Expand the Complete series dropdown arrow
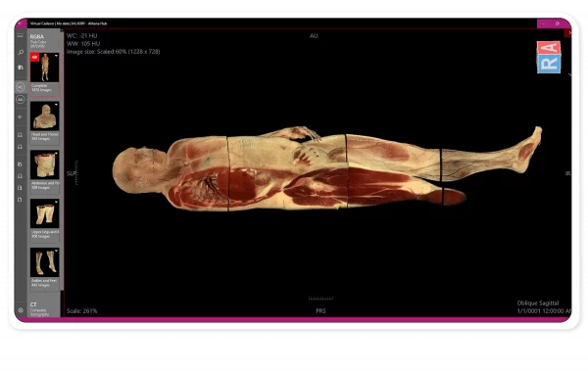588x371 pixels. pyautogui.click(x=56, y=56)
